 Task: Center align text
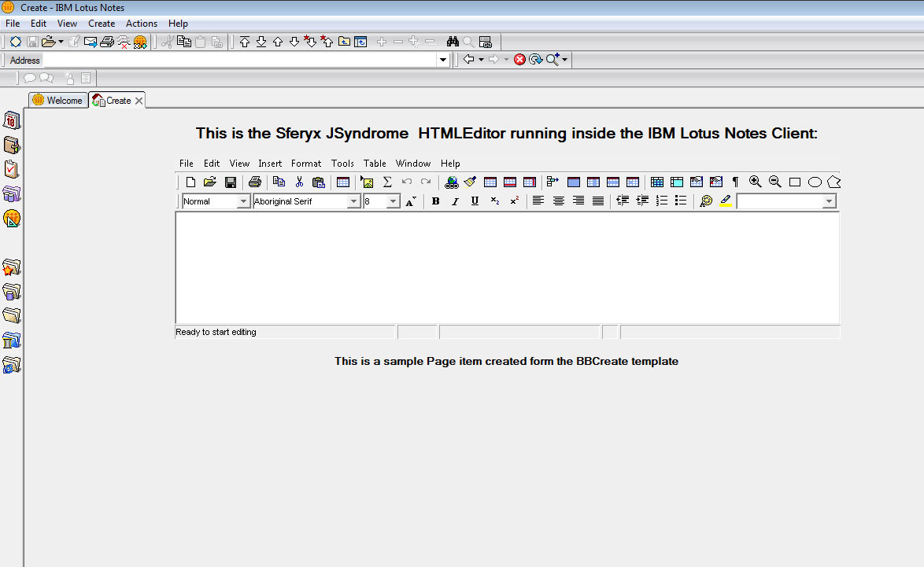(x=559, y=201)
